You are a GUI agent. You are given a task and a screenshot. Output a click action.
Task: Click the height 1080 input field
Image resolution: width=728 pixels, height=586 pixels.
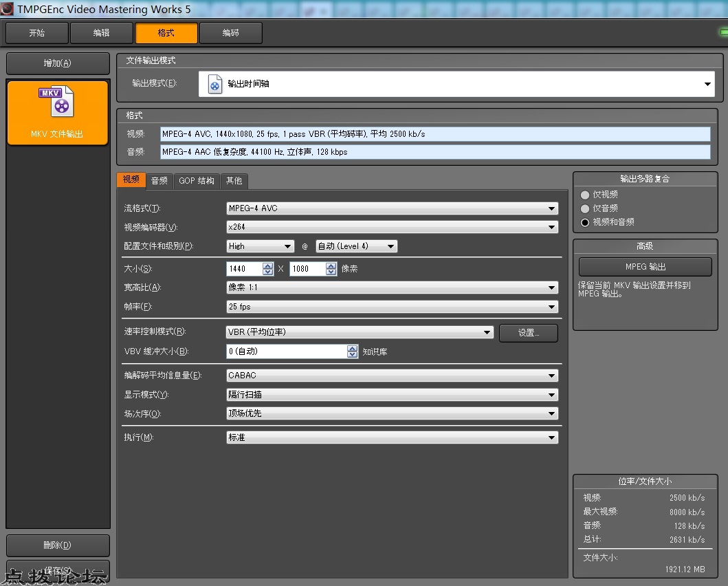coord(307,269)
